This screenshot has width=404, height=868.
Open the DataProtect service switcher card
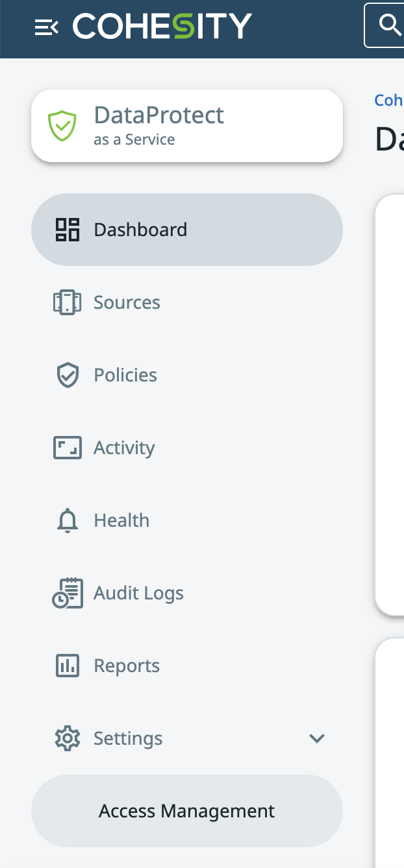187,126
